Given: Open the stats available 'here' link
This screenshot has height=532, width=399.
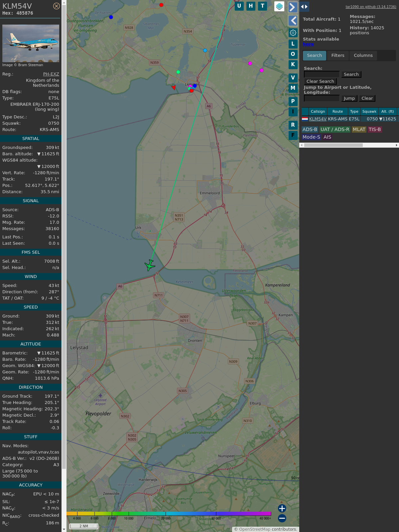Looking at the screenshot, I should coord(308,44).
